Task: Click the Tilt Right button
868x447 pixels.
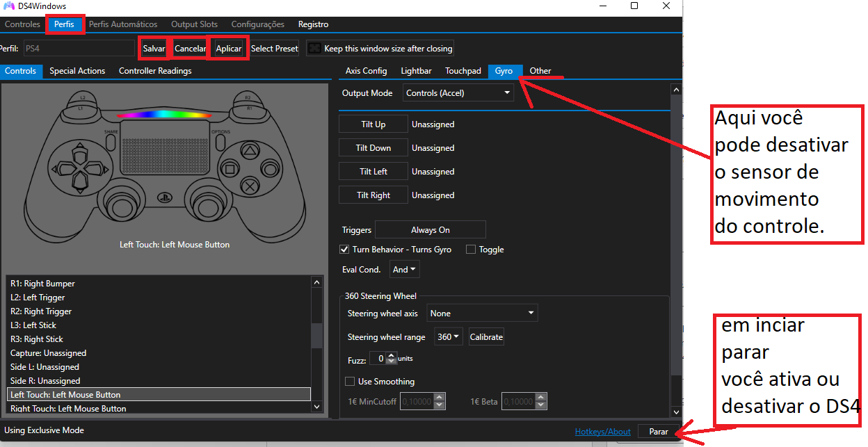Action: coord(373,195)
